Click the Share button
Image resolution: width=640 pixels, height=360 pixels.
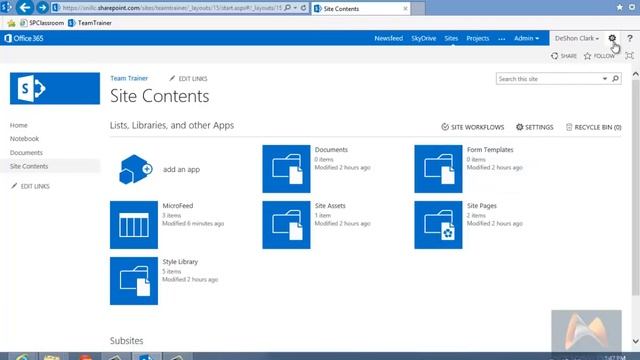[x=564, y=56]
